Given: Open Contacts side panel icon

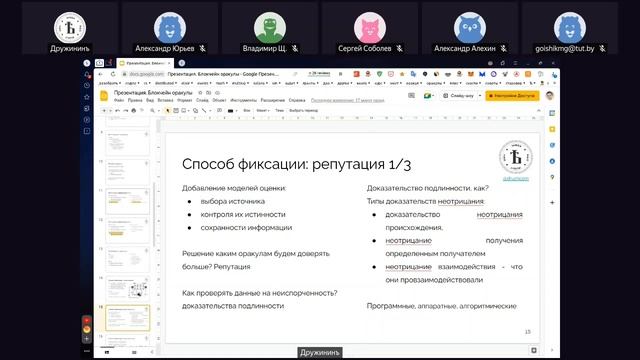Looking at the screenshot, I should tap(552, 161).
